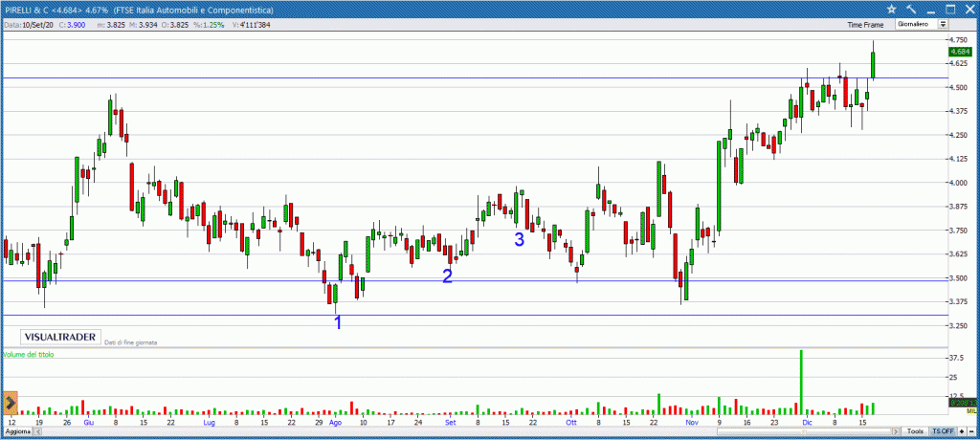Click the 'Nov' date axis label

click(x=691, y=423)
